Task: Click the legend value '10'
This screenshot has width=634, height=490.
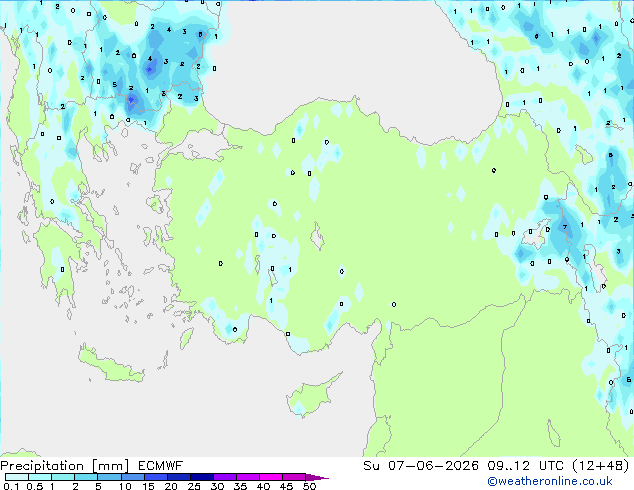Action: (x=125, y=486)
